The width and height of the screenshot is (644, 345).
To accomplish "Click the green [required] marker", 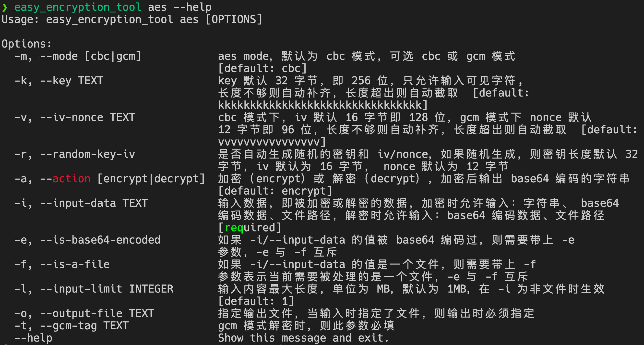I will pyautogui.click(x=250, y=228).
